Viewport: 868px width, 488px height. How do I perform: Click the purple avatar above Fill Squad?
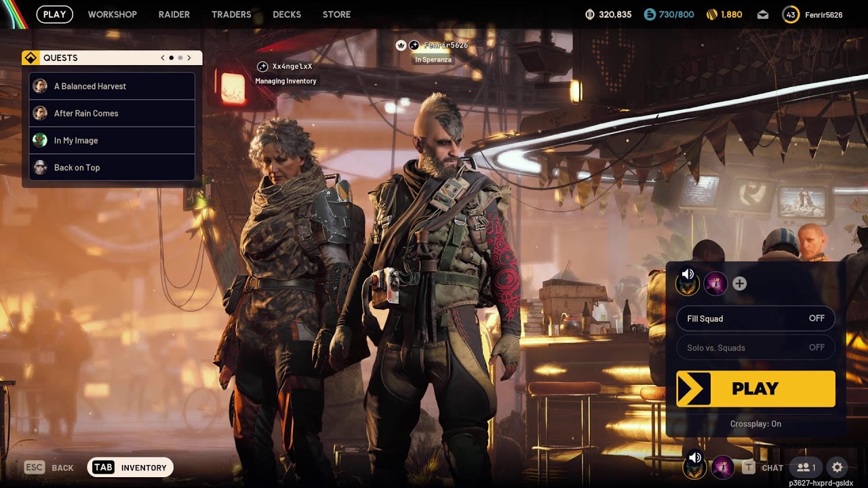[715, 283]
